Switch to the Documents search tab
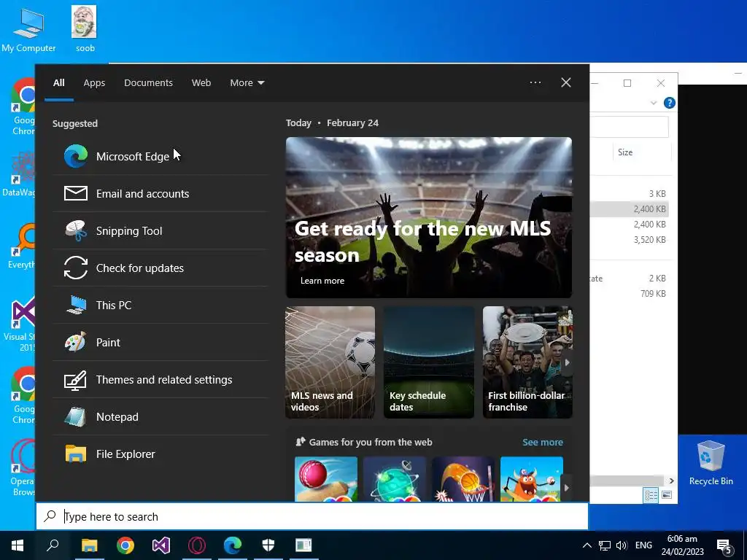The width and height of the screenshot is (747, 560). coord(148,83)
